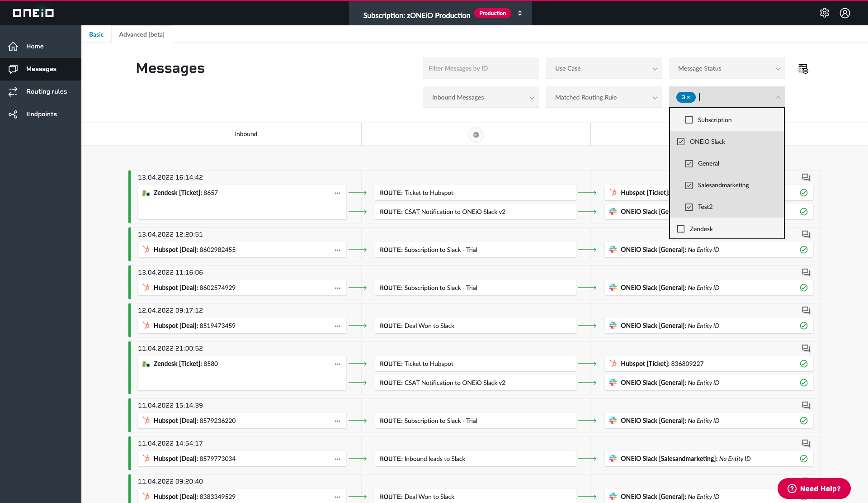Open conversation icon for 13.04.2022 16:14:42 message
The height and width of the screenshot is (503, 868).
point(806,177)
